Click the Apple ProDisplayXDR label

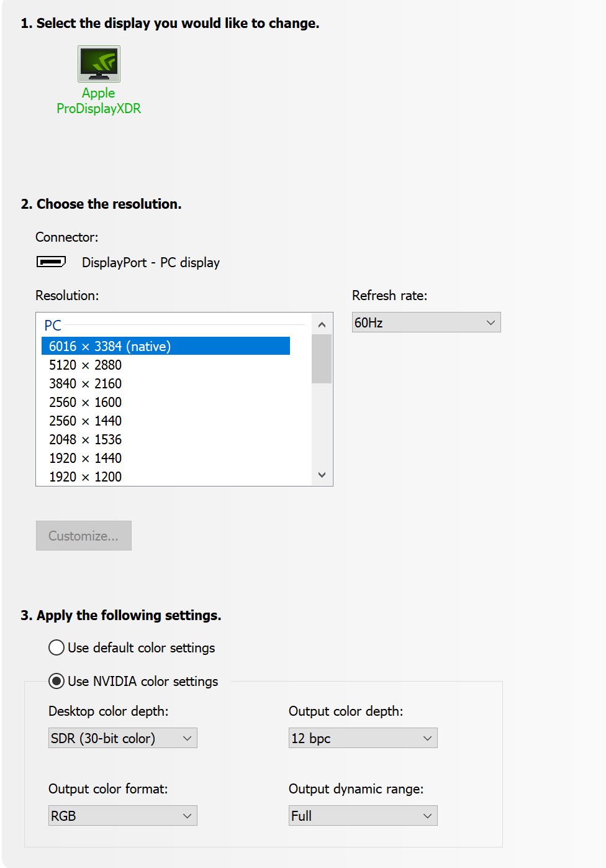(99, 101)
